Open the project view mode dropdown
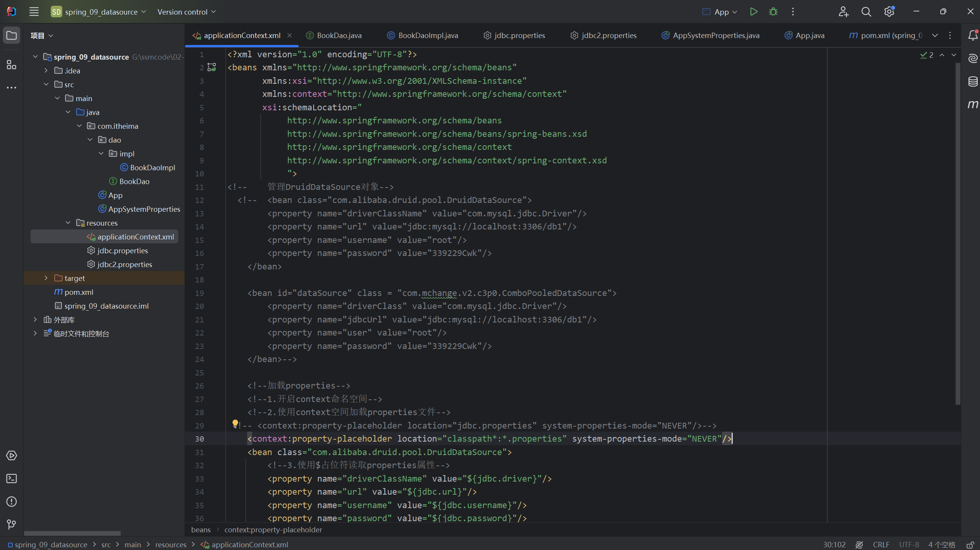 pyautogui.click(x=42, y=35)
